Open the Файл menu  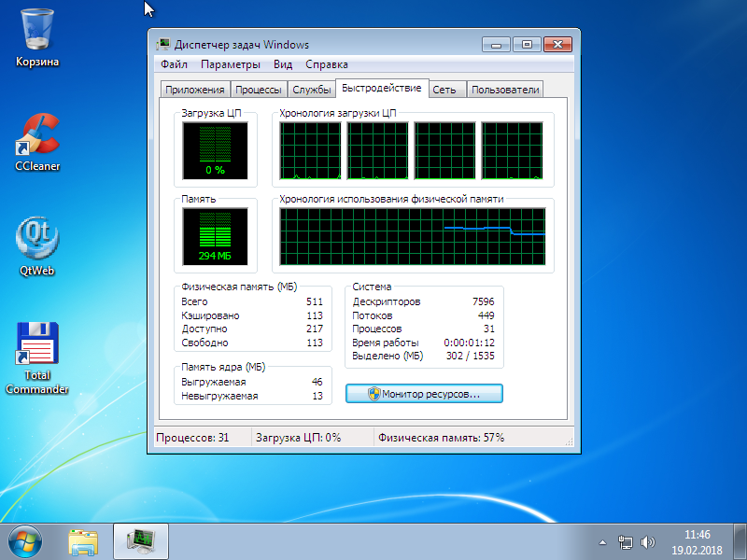click(x=174, y=64)
